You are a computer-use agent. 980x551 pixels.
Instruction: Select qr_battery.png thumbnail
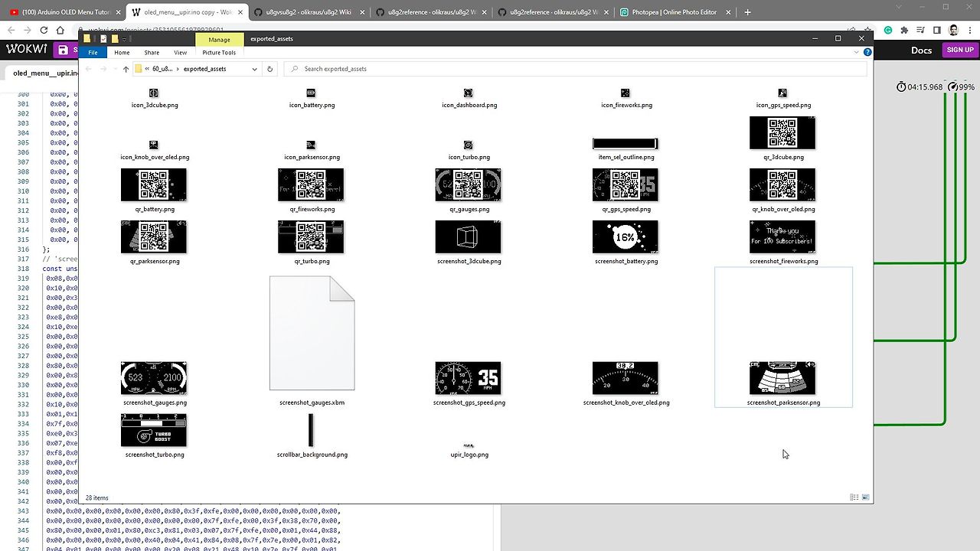point(154,185)
